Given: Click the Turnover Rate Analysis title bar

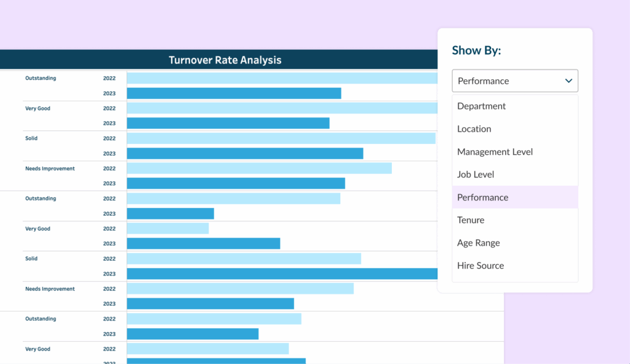Looking at the screenshot, I should click(225, 60).
